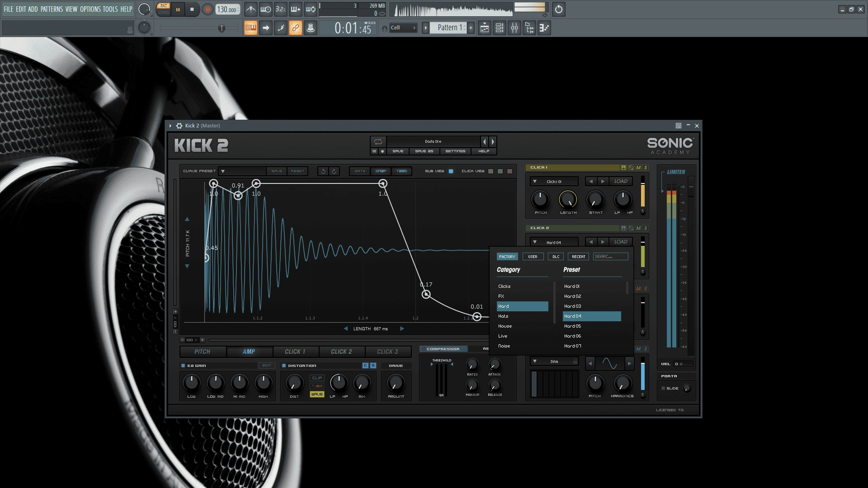Toggle the SNAP option
This screenshot has width=868, height=488.
point(381,171)
